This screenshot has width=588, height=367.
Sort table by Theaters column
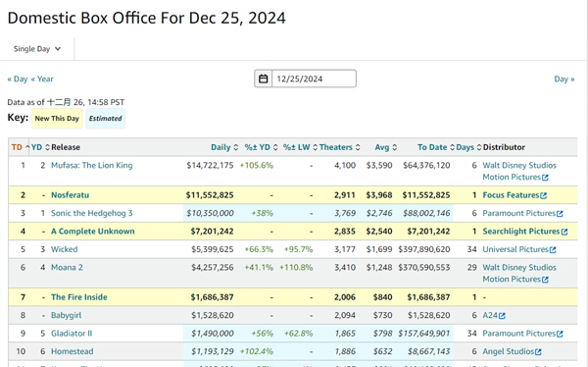[340, 147]
